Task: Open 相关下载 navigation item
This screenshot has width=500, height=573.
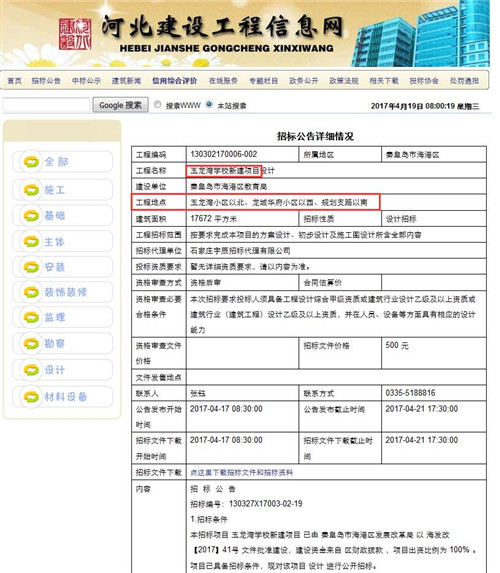Action: pyautogui.click(x=384, y=81)
